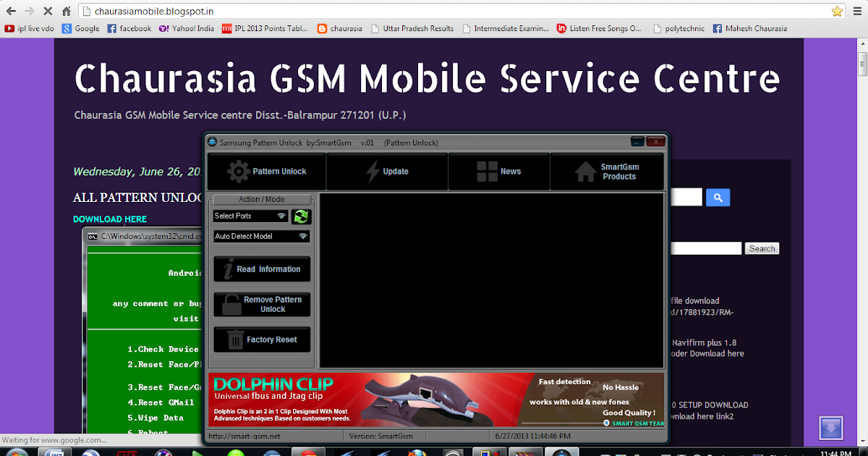Click the ALL PATTERN UNLOCK post title
This screenshot has height=456, width=868.
pos(139,198)
